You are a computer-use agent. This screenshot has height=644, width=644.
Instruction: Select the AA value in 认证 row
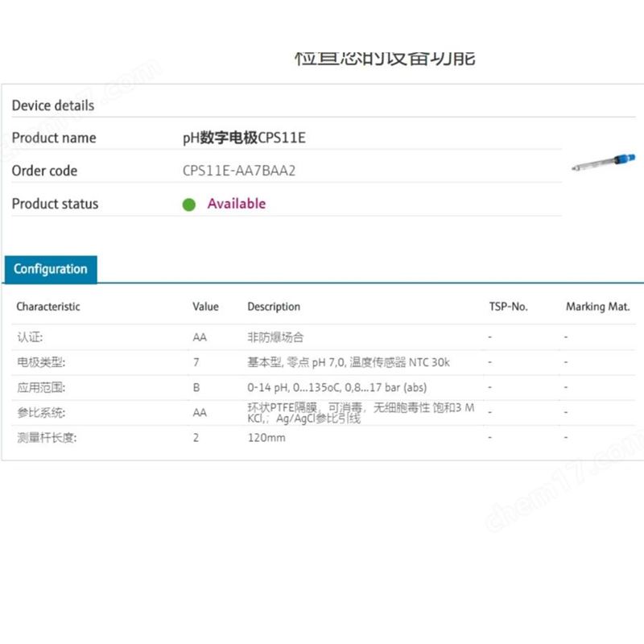pos(200,337)
